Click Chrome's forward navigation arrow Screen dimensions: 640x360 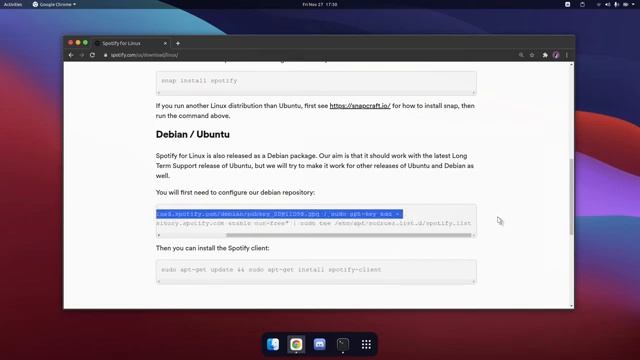(82, 55)
